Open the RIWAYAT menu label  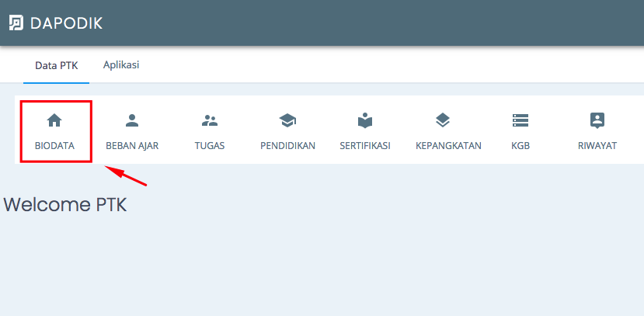click(597, 146)
